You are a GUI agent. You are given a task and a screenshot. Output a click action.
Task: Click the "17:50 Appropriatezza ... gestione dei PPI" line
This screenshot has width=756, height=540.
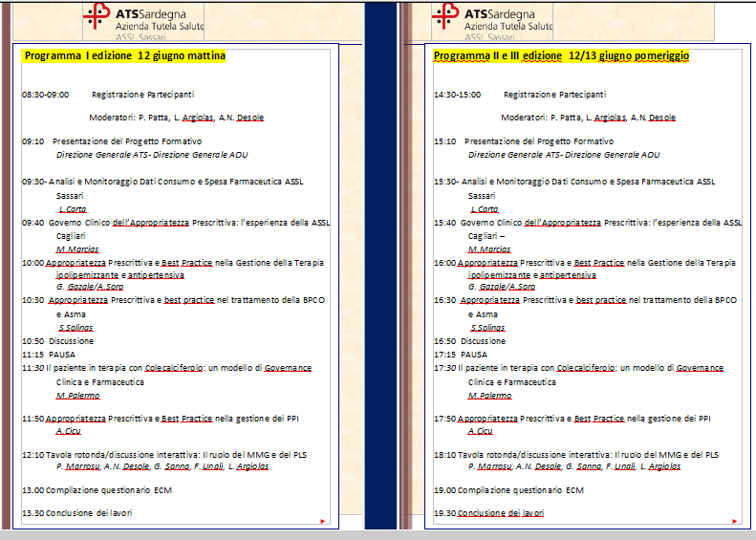(x=572, y=419)
